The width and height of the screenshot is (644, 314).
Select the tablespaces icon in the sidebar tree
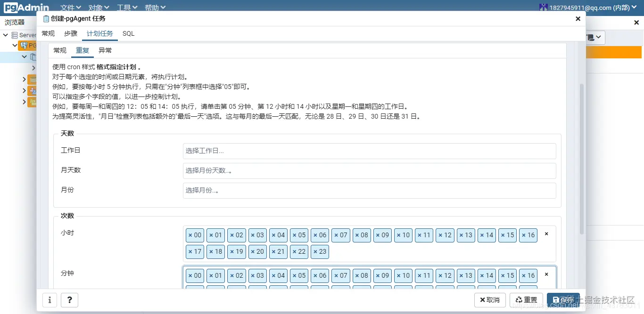pyautogui.click(x=33, y=102)
